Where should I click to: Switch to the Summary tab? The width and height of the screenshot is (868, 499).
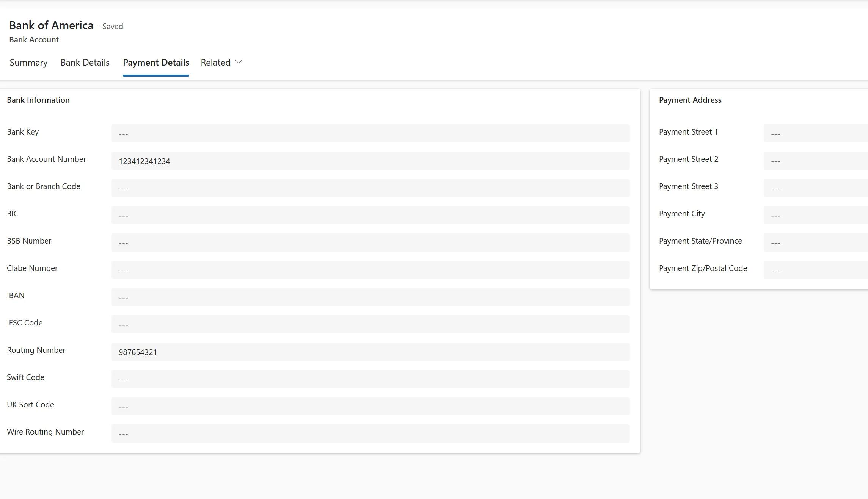(28, 63)
